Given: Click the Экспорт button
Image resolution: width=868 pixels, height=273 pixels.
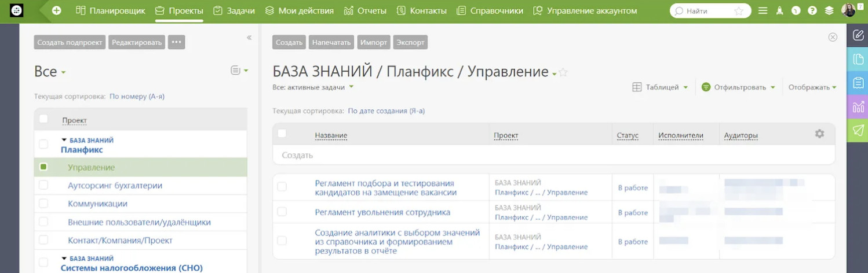Looking at the screenshot, I should [x=410, y=42].
